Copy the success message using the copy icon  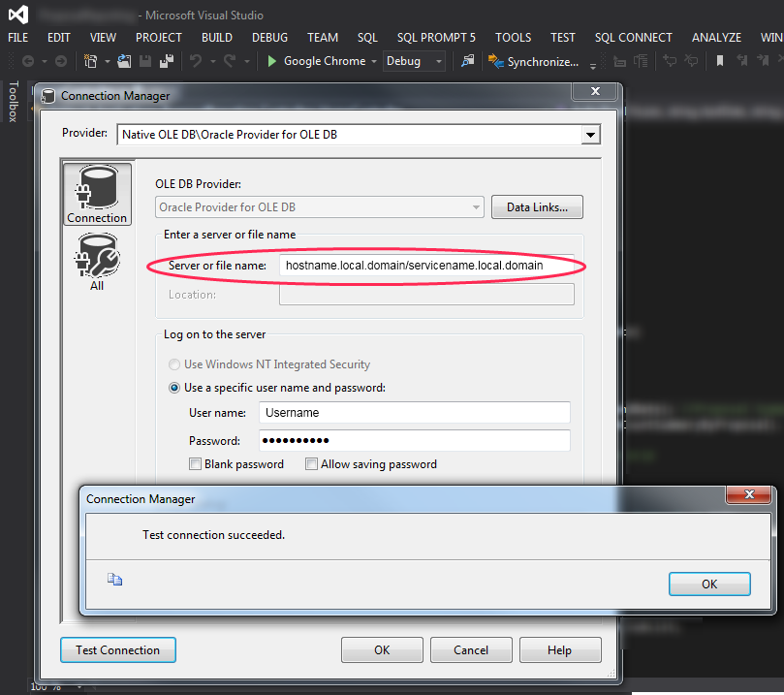click(x=114, y=579)
